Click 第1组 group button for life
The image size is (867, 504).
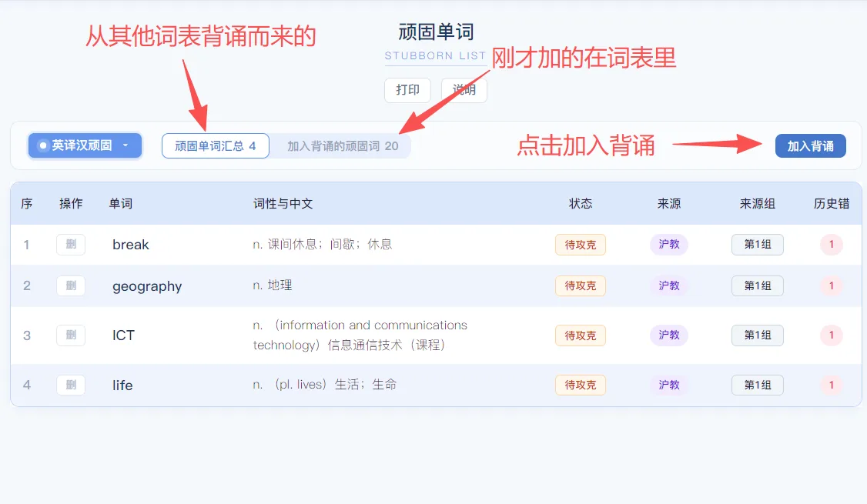coord(758,385)
